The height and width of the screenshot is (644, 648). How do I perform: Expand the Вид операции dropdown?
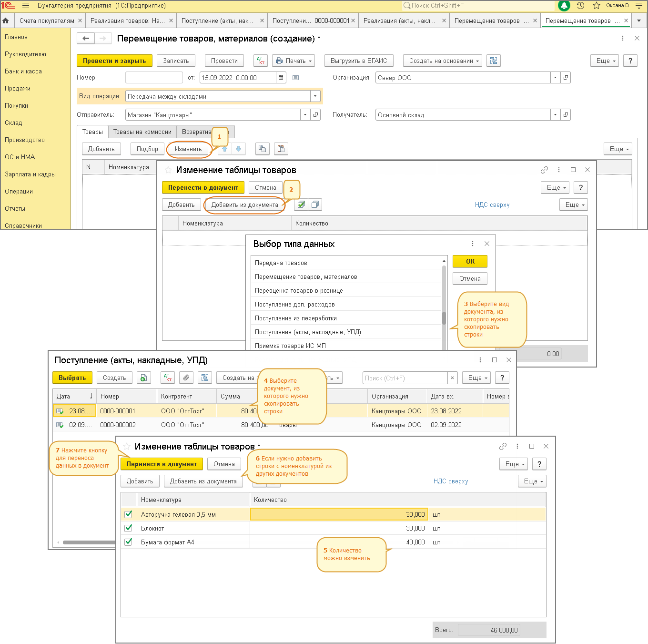click(315, 96)
